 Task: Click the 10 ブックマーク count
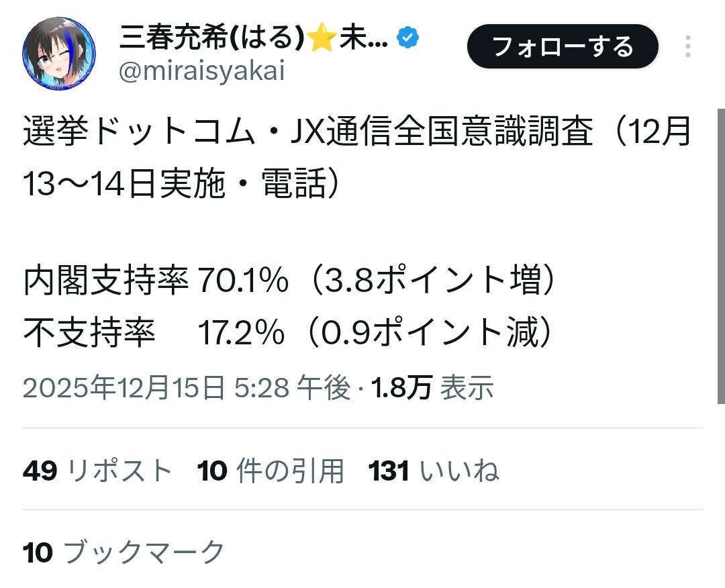(x=124, y=552)
